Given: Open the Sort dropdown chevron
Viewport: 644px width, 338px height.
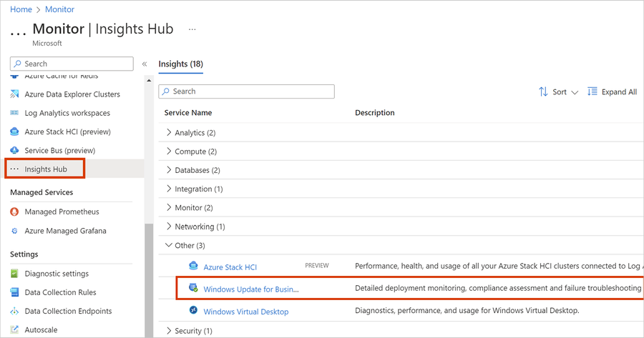Looking at the screenshot, I should point(575,92).
